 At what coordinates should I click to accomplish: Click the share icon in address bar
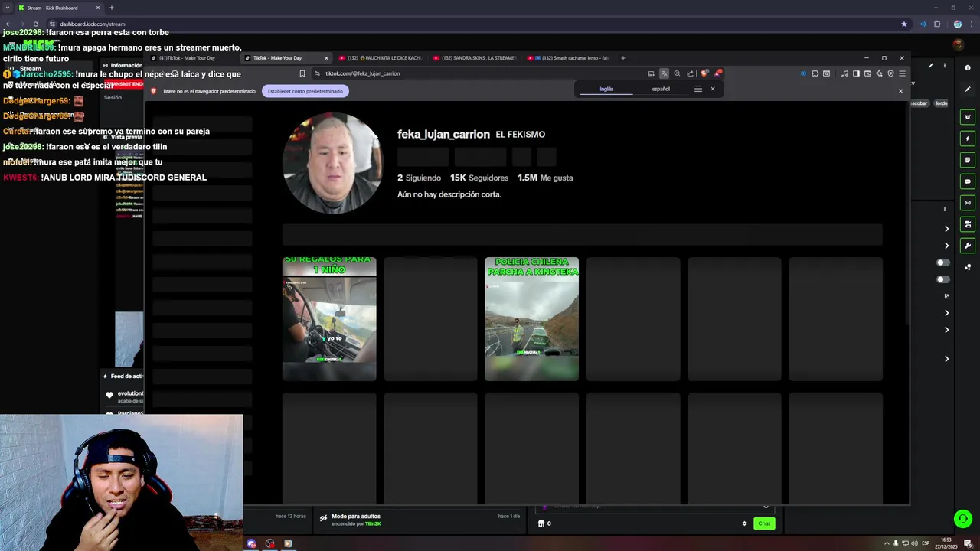(x=690, y=73)
